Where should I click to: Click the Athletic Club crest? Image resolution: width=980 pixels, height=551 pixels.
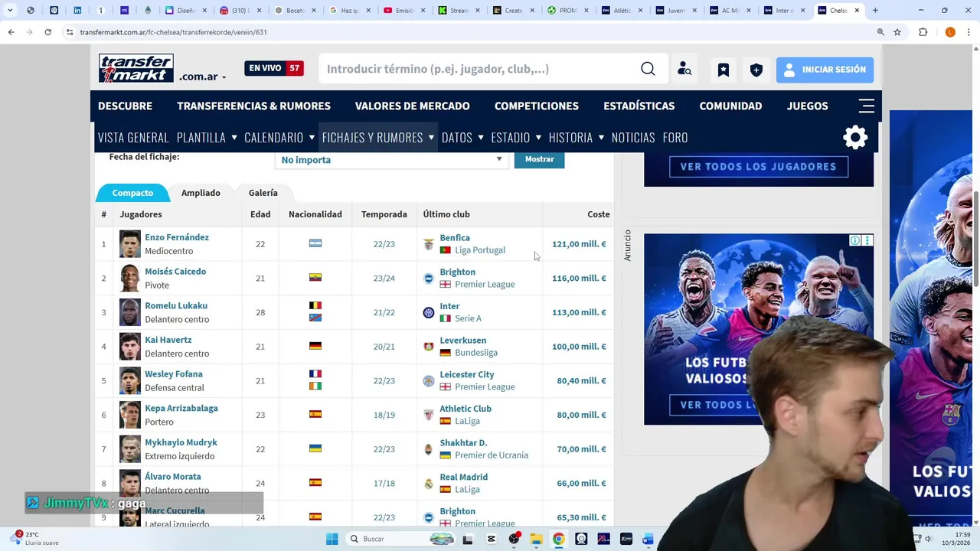click(429, 415)
